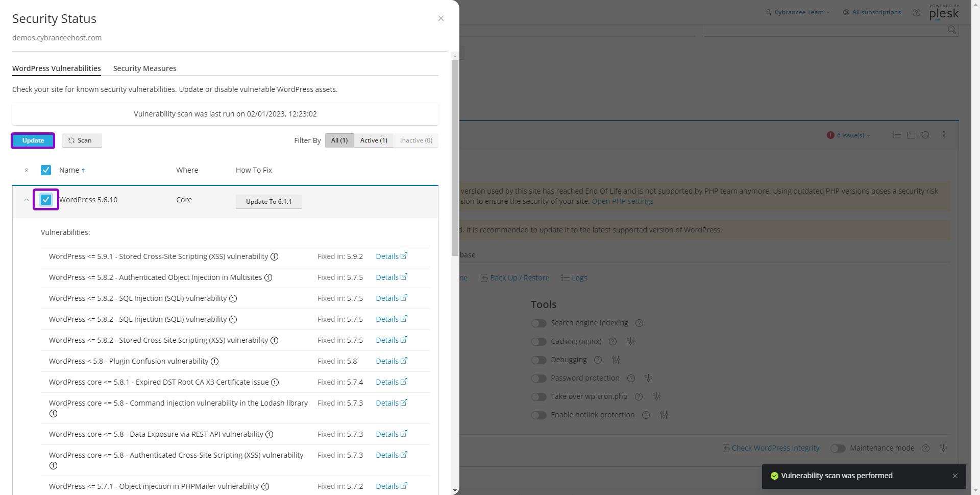Image resolution: width=980 pixels, height=495 pixels.
Task: Click help icon next to Caching (nginx)
Action: [612, 342]
